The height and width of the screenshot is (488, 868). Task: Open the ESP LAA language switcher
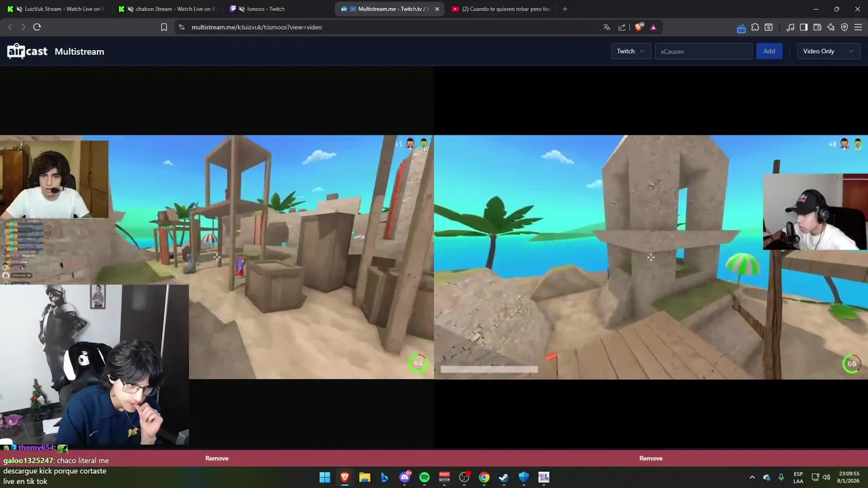pos(798,477)
